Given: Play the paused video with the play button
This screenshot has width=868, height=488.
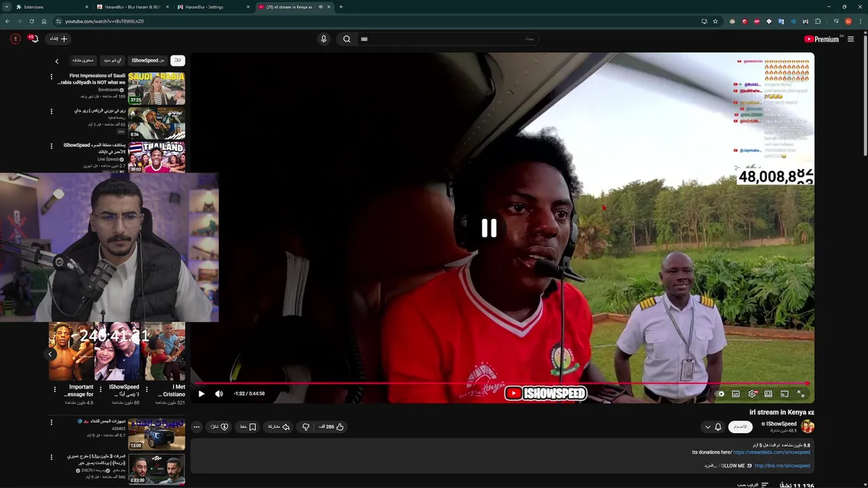Looking at the screenshot, I should pyautogui.click(x=201, y=394).
